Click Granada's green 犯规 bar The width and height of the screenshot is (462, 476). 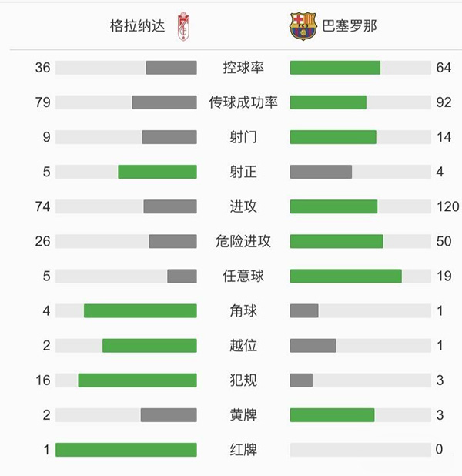(x=137, y=380)
